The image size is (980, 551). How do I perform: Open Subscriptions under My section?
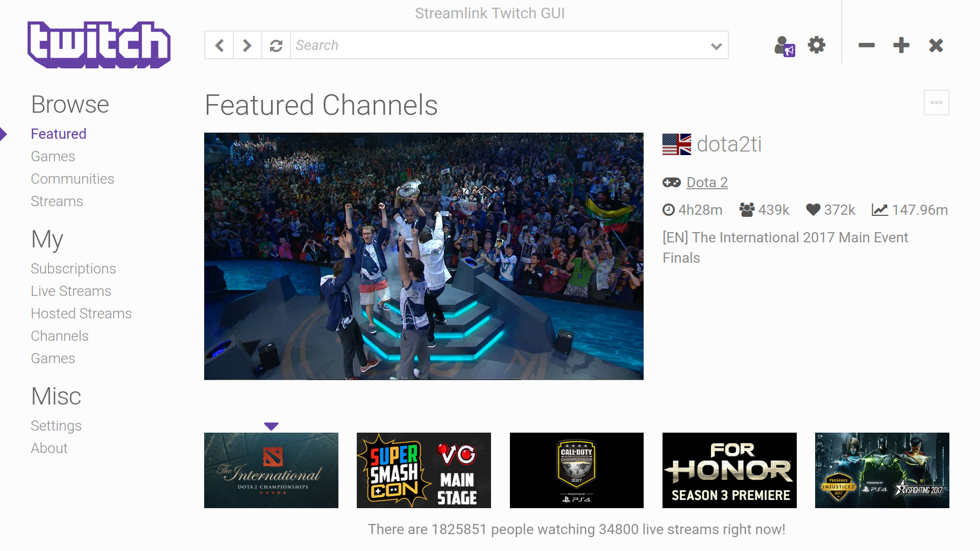[x=73, y=269]
